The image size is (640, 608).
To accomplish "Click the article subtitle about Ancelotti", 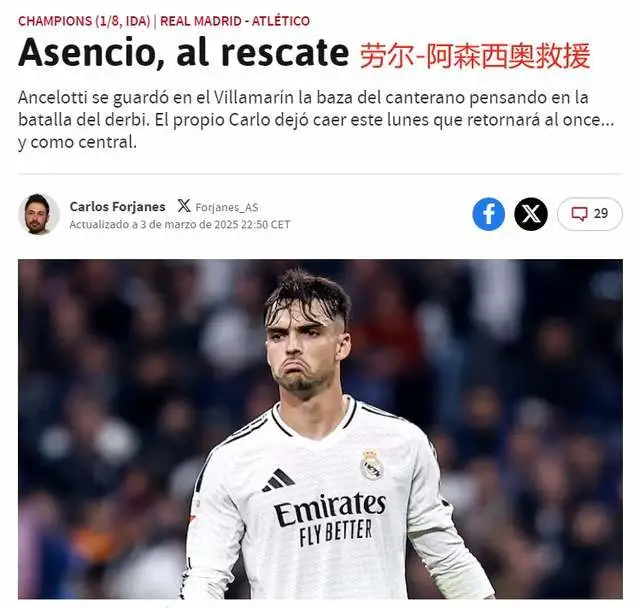I will pos(316,120).
